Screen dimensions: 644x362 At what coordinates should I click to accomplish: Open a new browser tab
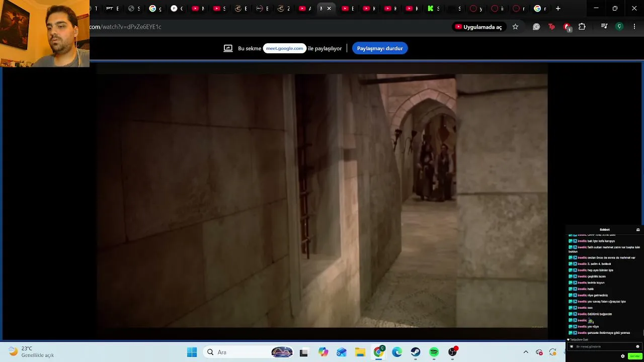tap(558, 9)
